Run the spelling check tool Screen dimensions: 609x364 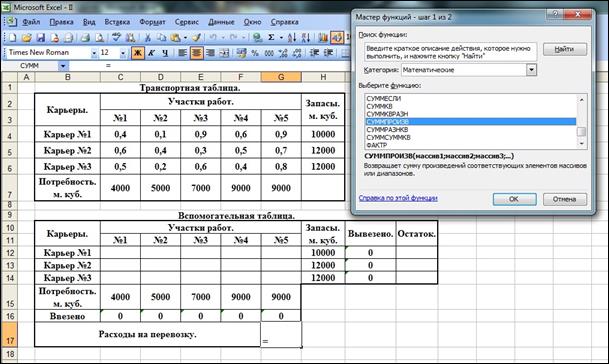[x=116, y=38]
